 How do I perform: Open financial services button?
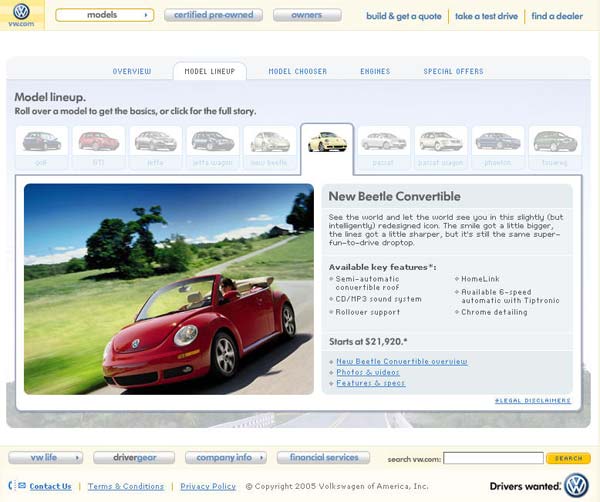[323, 458]
